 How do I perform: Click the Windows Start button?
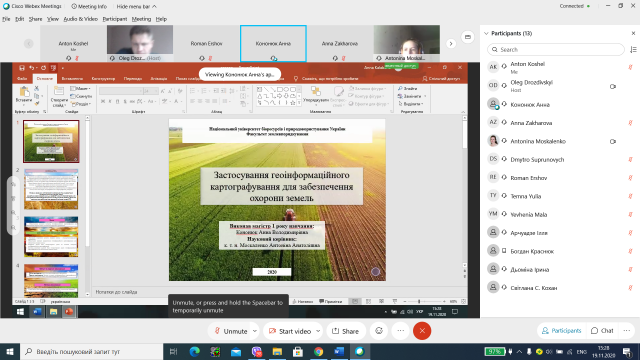(x=10, y=351)
